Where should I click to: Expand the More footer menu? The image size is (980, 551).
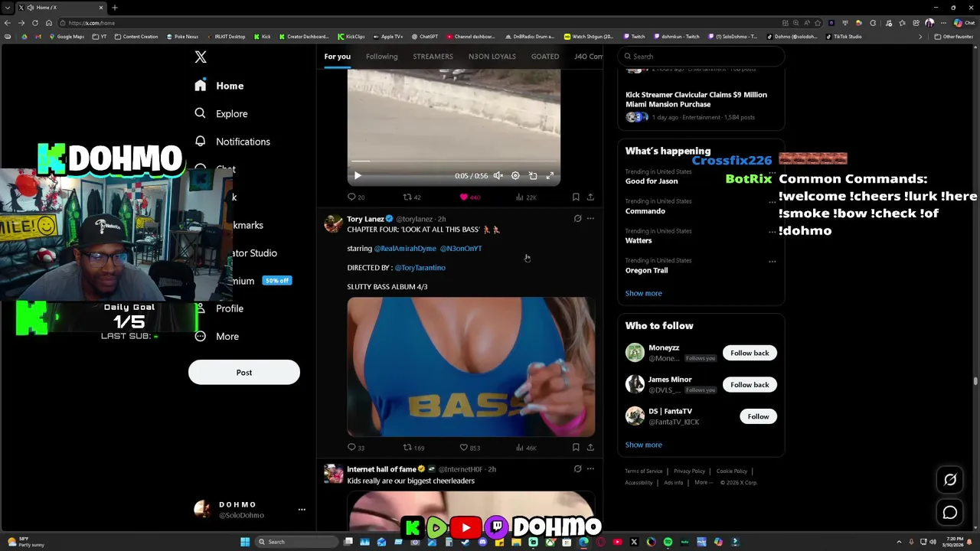click(704, 483)
